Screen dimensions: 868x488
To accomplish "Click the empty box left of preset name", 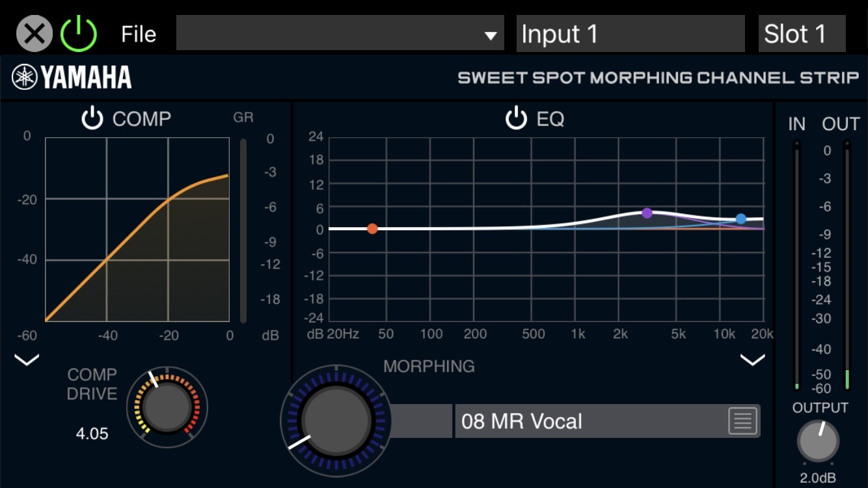I will point(422,421).
